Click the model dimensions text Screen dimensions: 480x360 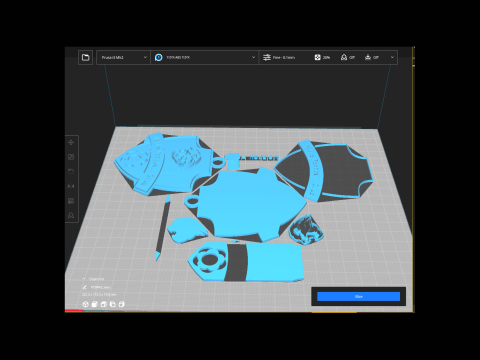coord(99,295)
